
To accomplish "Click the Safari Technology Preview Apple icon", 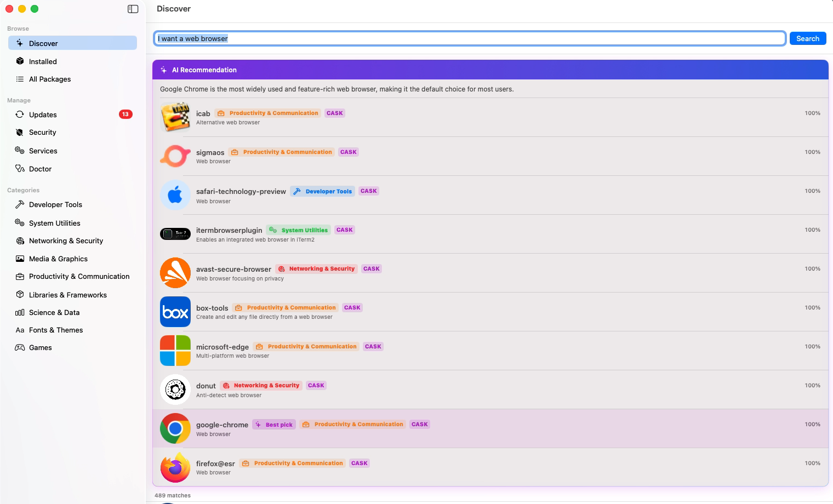I will [175, 195].
